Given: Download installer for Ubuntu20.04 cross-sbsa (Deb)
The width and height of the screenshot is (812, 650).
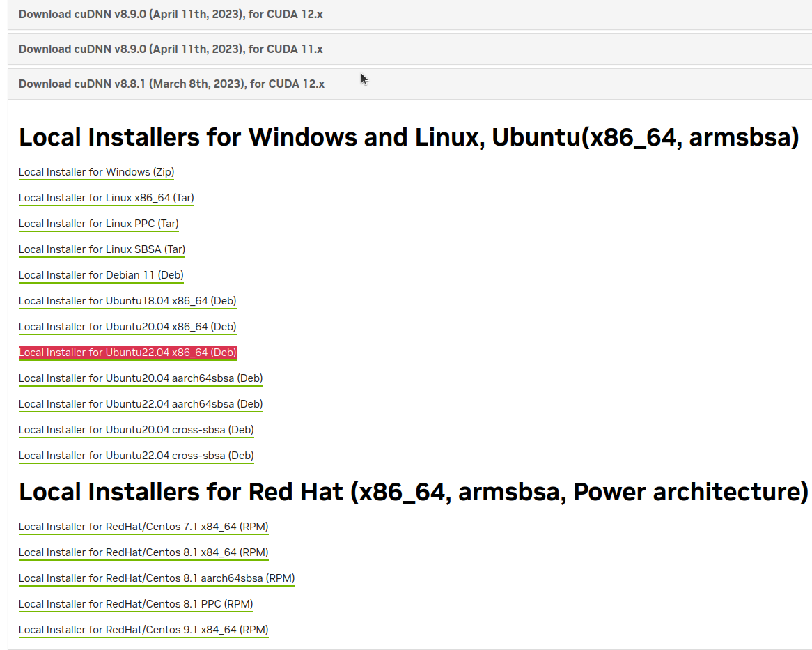Looking at the screenshot, I should tap(136, 430).
